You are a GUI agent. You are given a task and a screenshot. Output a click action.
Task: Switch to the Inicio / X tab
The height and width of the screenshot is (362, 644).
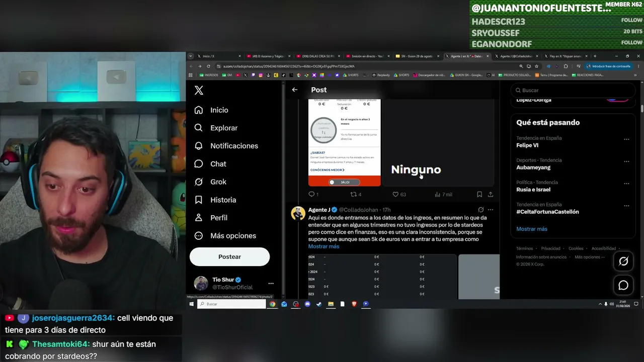[x=219, y=56]
